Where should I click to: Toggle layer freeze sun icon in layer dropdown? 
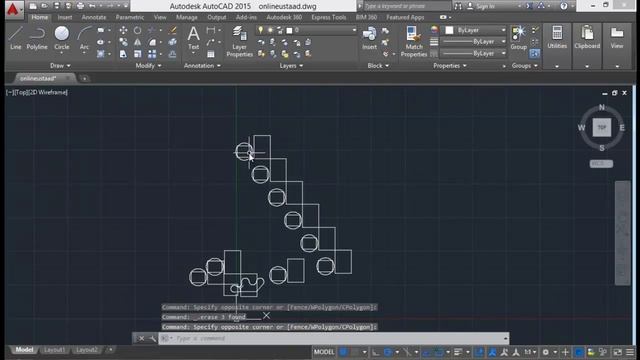point(270,30)
